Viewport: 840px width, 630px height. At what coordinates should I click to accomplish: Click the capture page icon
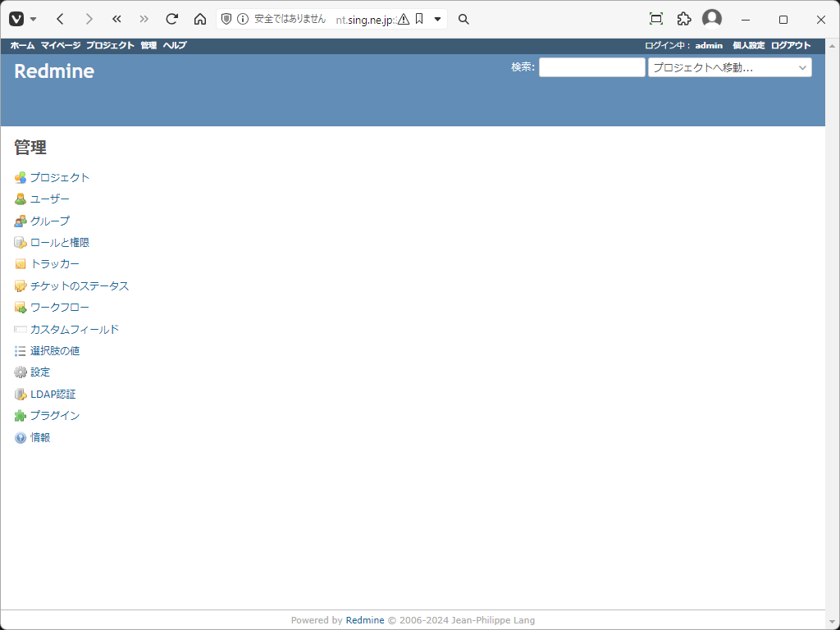(656, 20)
